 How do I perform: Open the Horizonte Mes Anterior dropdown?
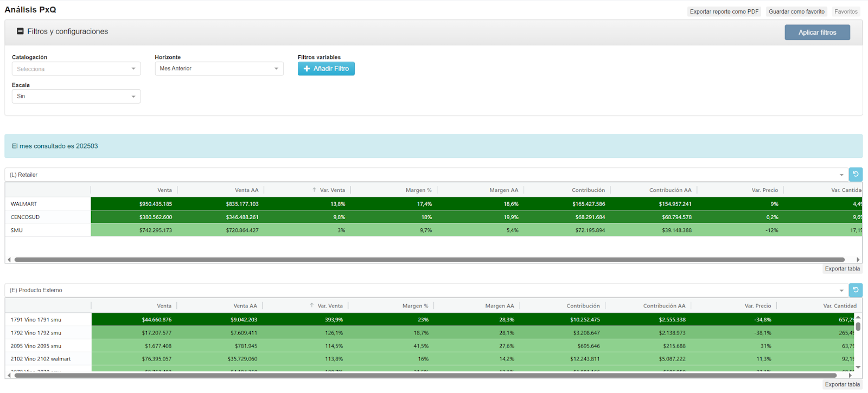(219, 69)
